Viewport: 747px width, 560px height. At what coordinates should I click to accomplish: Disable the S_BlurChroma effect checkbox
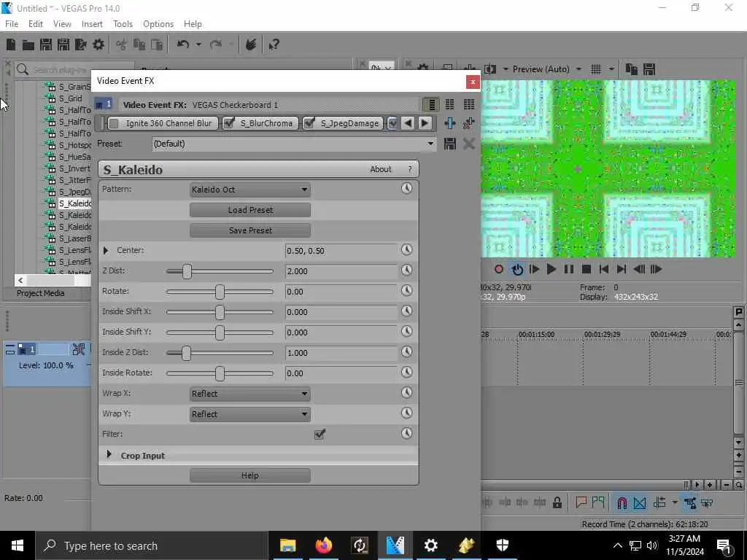point(228,123)
